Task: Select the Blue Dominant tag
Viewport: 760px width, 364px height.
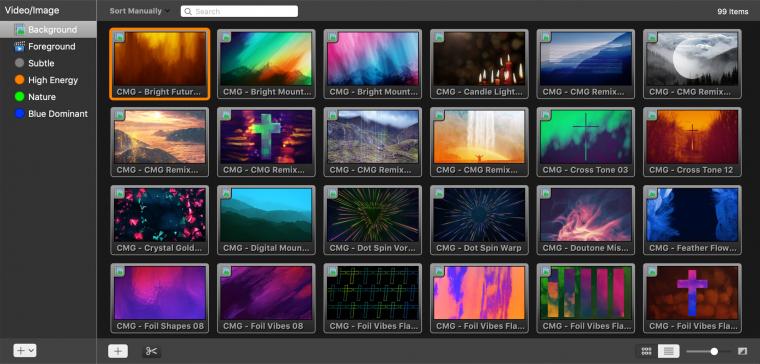Action: pos(51,114)
